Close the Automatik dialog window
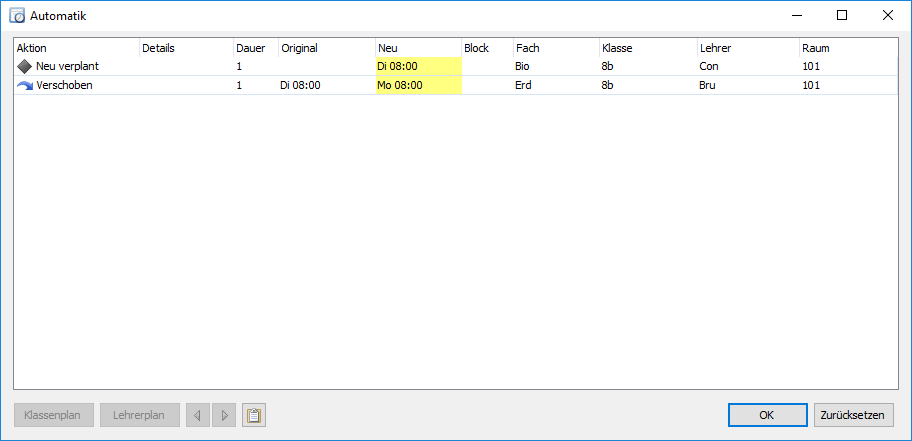Image resolution: width=912 pixels, height=441 pixels. point(888,16)
